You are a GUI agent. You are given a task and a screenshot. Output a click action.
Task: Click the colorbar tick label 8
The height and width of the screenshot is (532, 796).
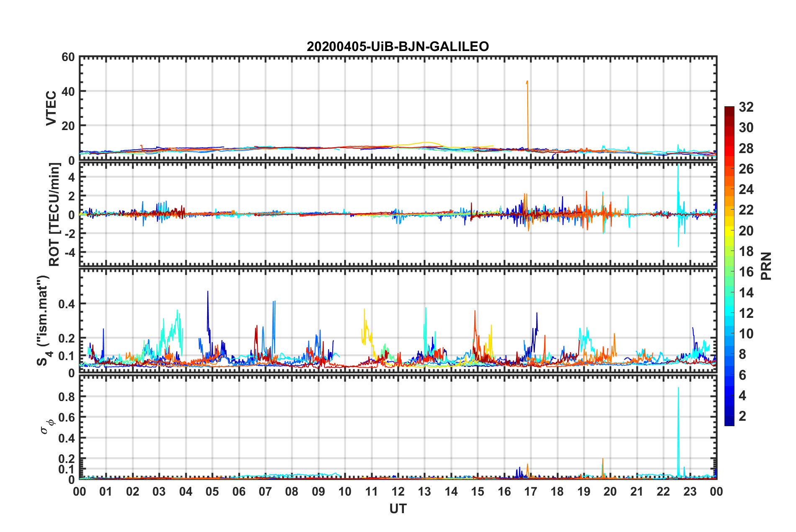click(742, 354)
